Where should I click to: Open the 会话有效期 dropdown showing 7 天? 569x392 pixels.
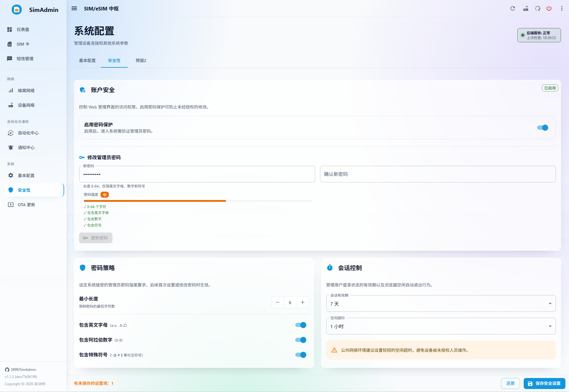pos(441,303)
